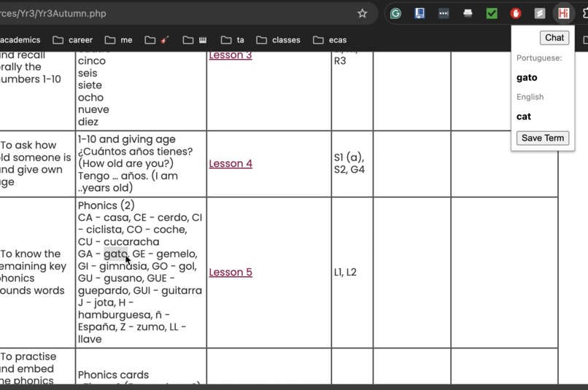Open the Lesson 4 link
588x390 pixels.
point(231,164)
